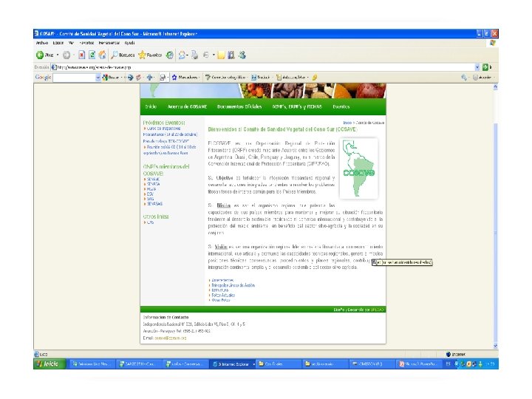
Task: Open the Búsqueda search magnifier
Action: click(115, 55)
